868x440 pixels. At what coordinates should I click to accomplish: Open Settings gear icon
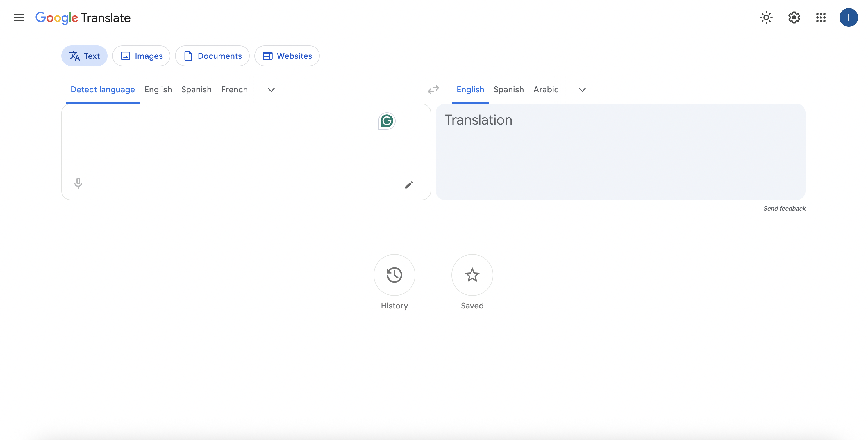pos(794,17)
